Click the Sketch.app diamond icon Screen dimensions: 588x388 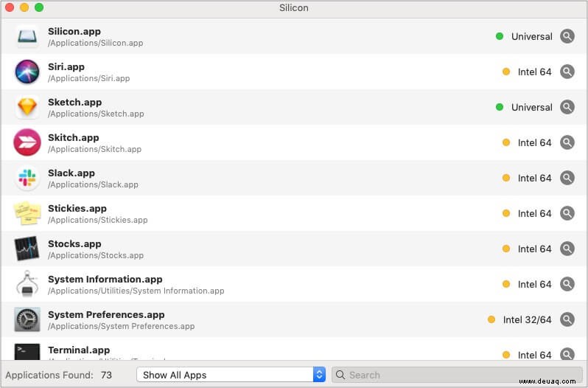pos(27,107)
